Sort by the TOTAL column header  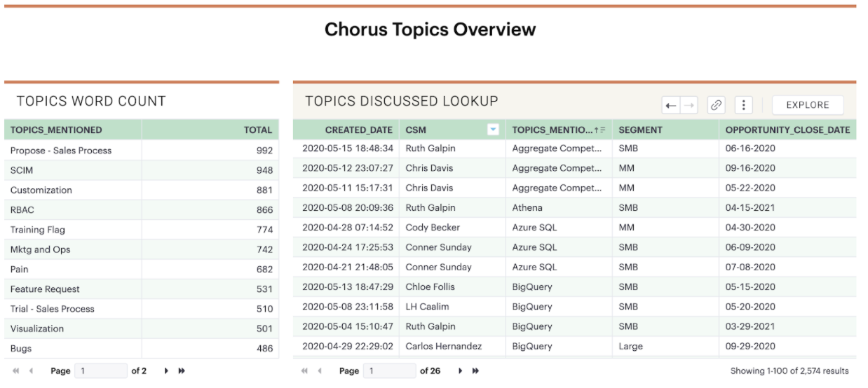[x=257, y=130]
